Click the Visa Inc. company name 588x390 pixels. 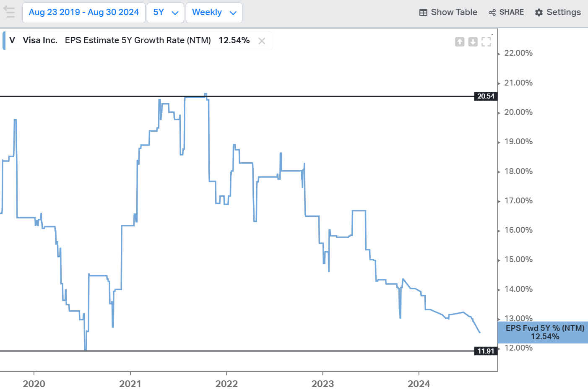coord(40,40)
